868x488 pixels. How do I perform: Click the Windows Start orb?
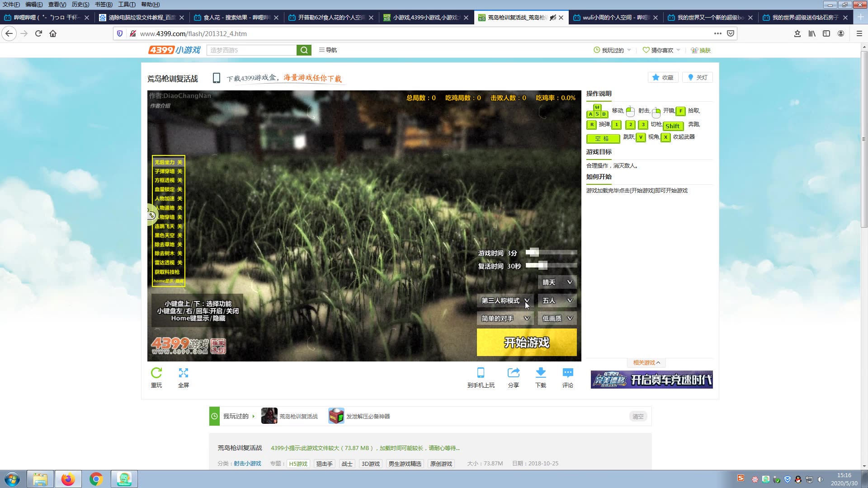coord(12,479)
